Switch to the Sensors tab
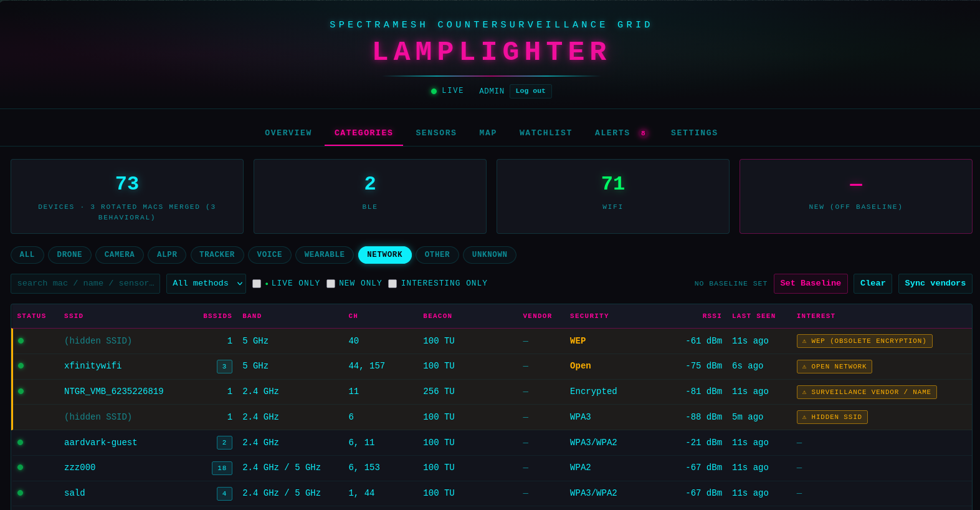Image resolution: width=980 pixels, height=510 pixels. (436, 133)
